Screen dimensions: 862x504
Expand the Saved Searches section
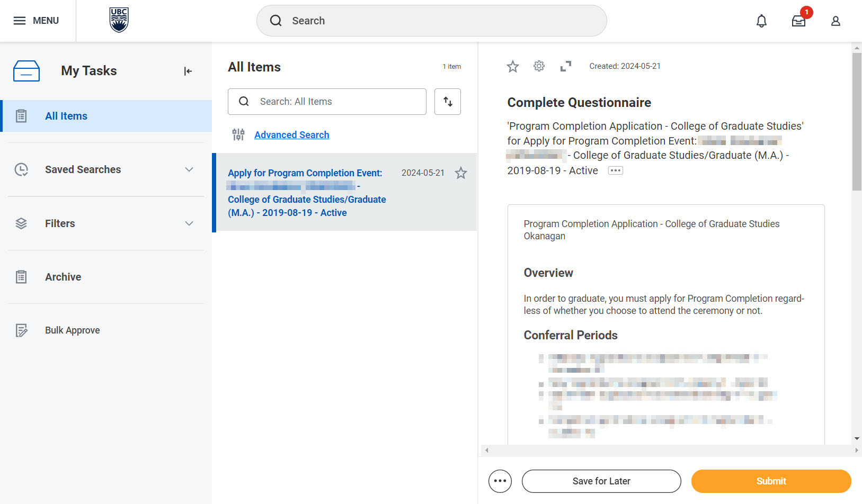(189, 169)
